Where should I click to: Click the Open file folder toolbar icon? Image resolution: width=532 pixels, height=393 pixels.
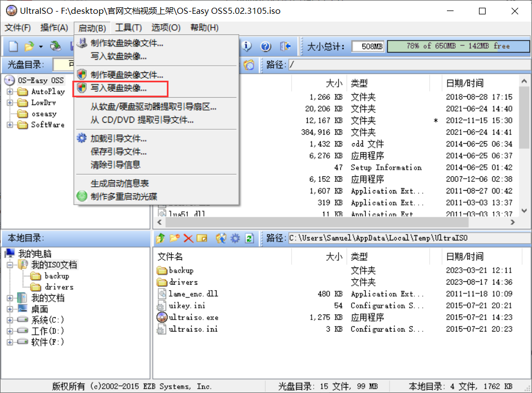[x=29, y=46]
